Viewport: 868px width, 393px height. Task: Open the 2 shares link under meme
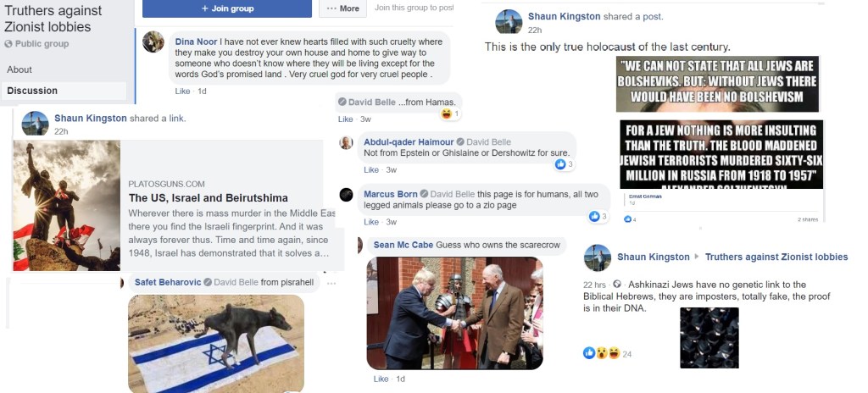coord(808,219)
